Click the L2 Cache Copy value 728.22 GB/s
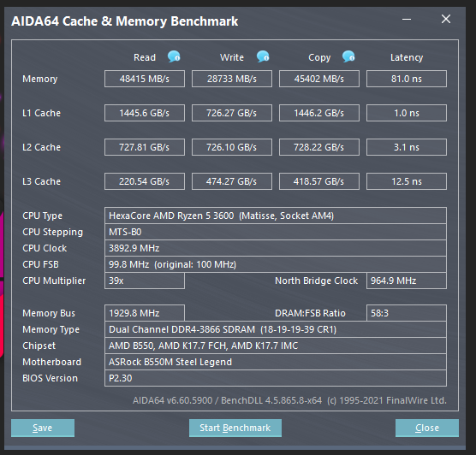 click(319, 147)
